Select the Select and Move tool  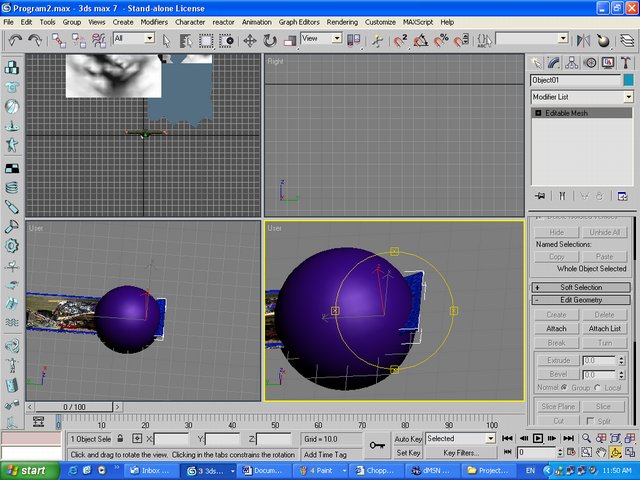click(248, 40)
